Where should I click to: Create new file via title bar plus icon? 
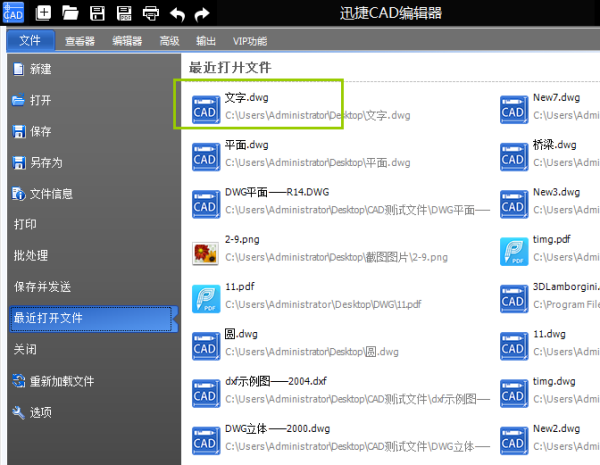43,13
